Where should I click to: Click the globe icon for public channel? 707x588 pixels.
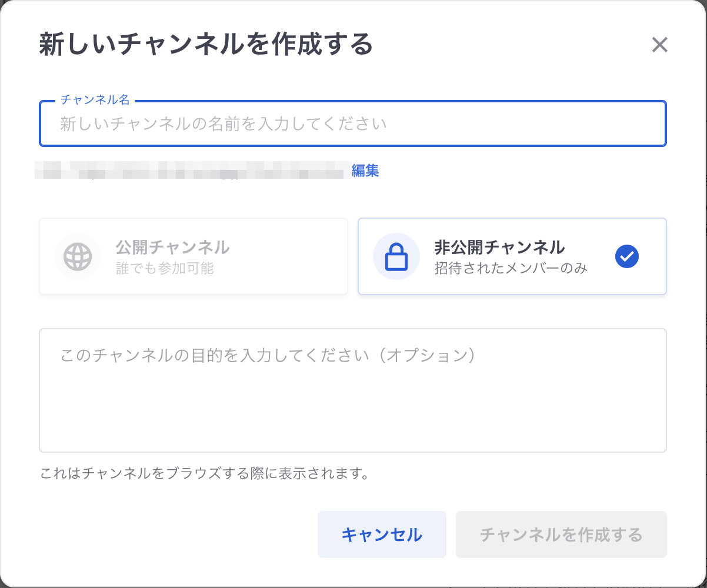tap(78, 256)
